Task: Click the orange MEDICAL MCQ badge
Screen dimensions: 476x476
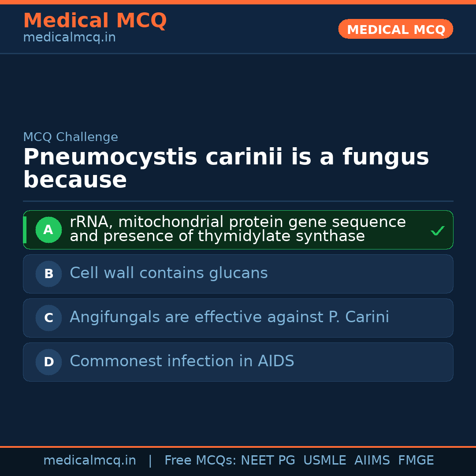Action: [x=395, y=29]
